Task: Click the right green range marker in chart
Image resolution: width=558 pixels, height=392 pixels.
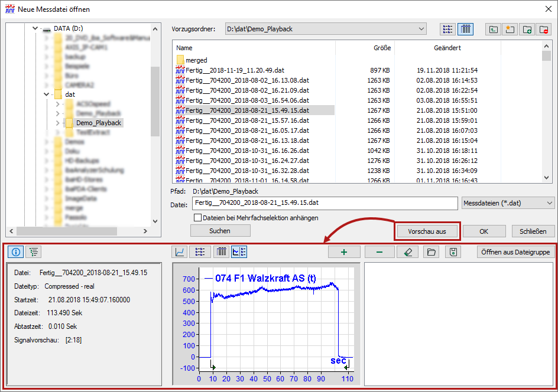Action: (x=346, y=367)
